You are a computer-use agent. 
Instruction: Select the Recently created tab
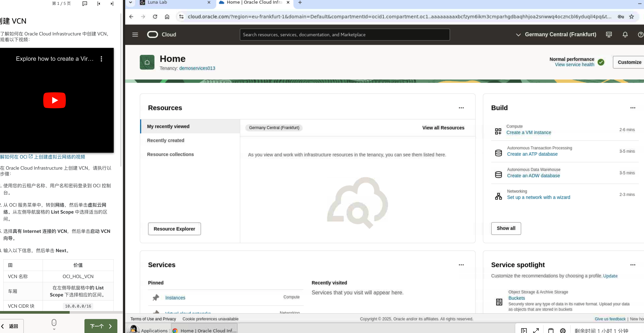point(166,140)
